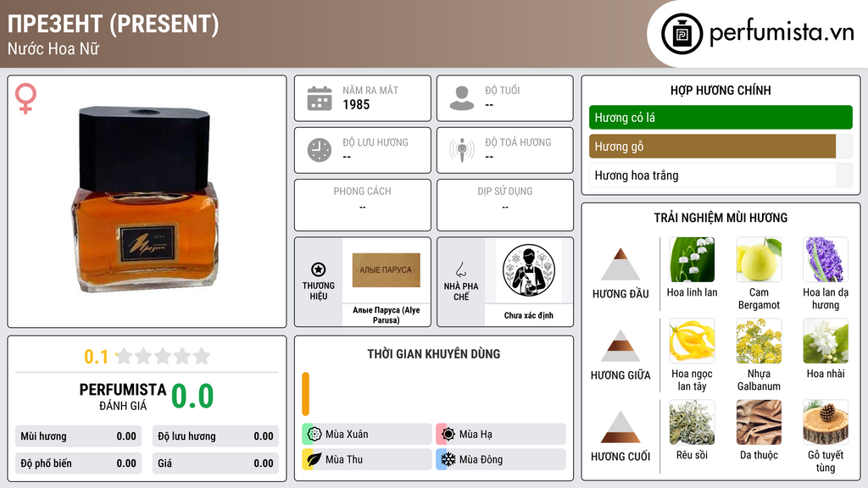Click the nose icon above Nhà pha chế
The image size is (868, 488).
pyautogui.click(x=460, y=269)
